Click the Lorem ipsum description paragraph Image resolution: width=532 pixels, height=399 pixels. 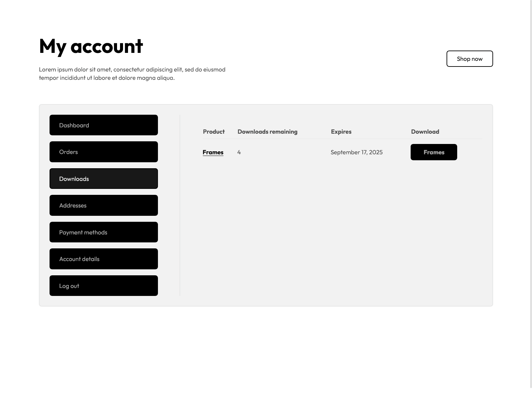click(132, 73)
